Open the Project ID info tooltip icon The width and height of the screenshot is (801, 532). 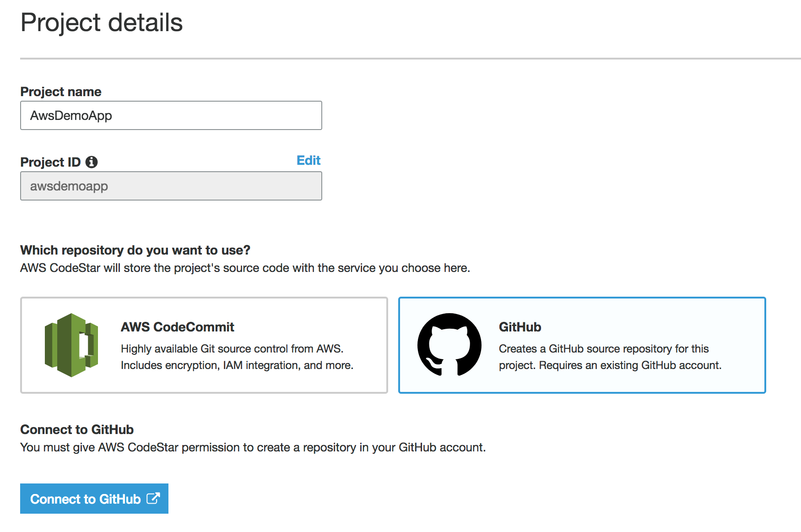point(92,161)
